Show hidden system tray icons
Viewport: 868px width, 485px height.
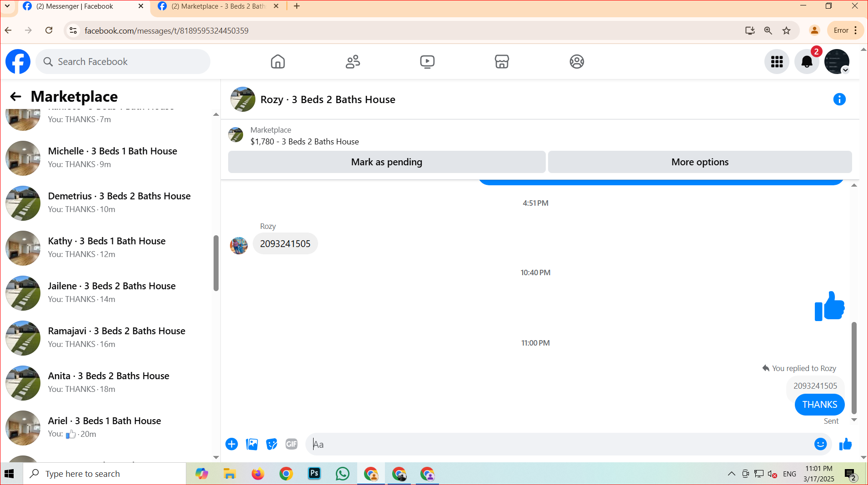click(731, 474)
